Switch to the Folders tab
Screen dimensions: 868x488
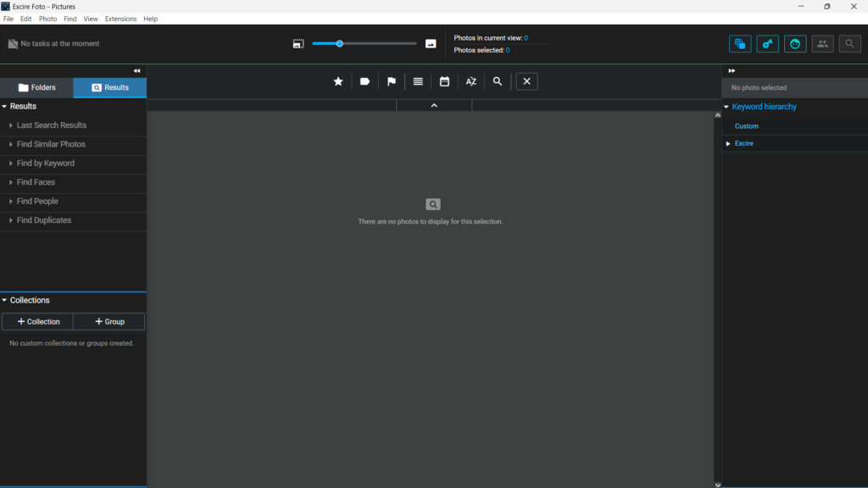coord(36,87)
